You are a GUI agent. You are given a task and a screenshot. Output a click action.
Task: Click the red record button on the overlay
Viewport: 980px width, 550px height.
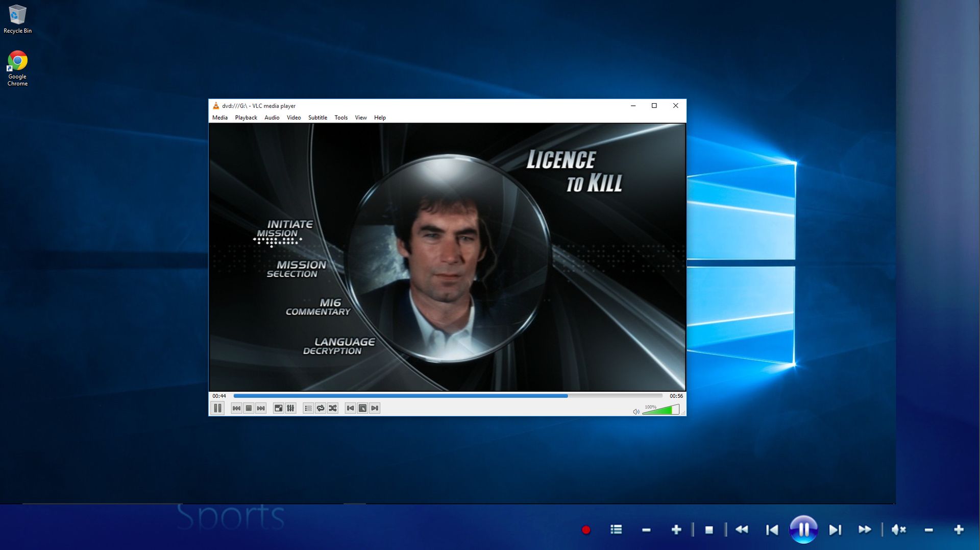pos(586,530)
